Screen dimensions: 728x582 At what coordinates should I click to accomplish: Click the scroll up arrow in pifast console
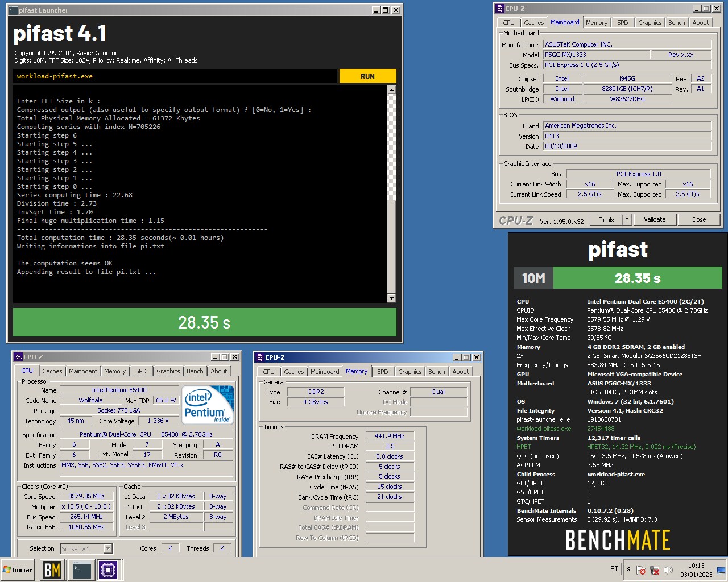click(x=391, y=90)
